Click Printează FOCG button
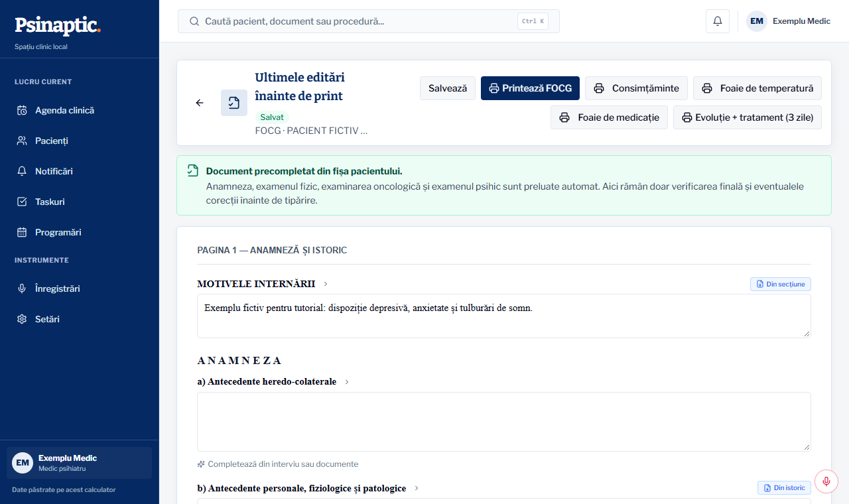Viewport: 849px width, 504px height. pos(530,88)
